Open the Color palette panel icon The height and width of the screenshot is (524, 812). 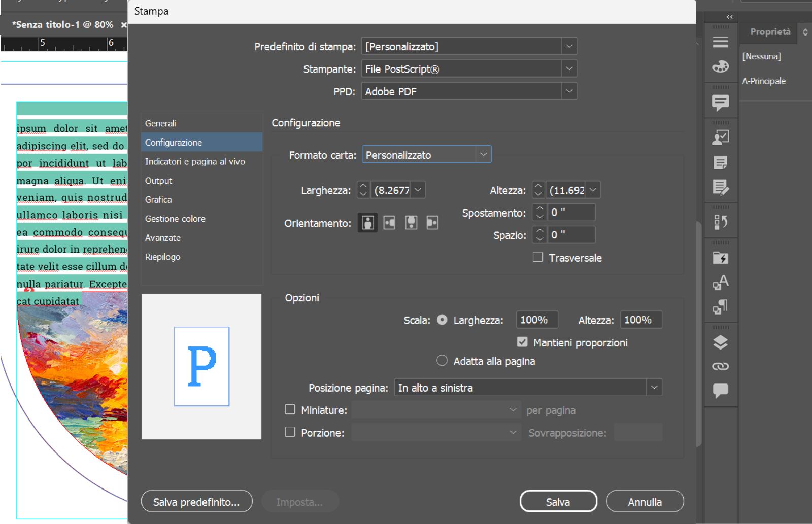tap(720, 66)
